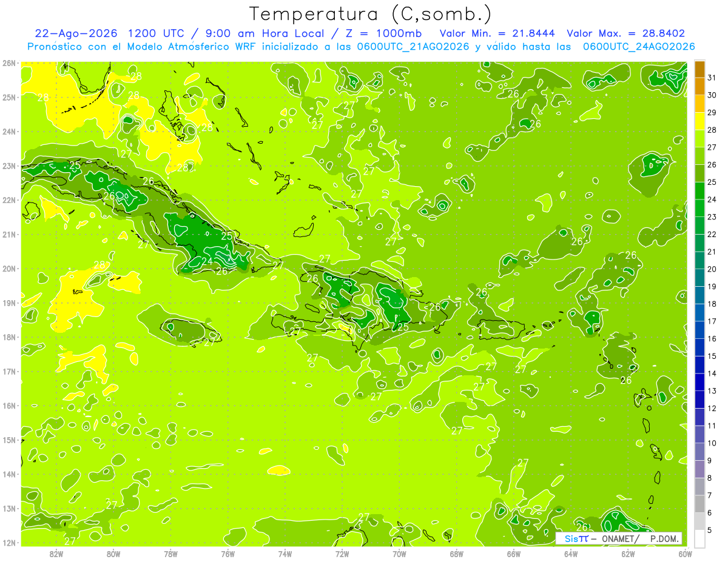Click the '14N' latitude axis label

[8, 473]
